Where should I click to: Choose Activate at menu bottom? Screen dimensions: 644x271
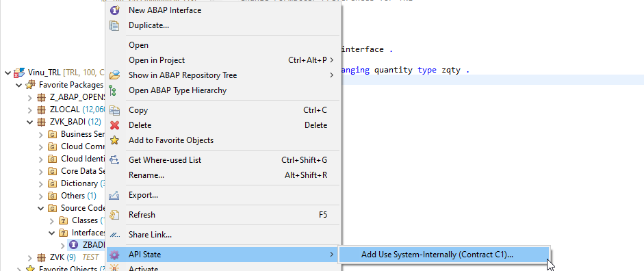pyautogui.click(x=223, y=268)
